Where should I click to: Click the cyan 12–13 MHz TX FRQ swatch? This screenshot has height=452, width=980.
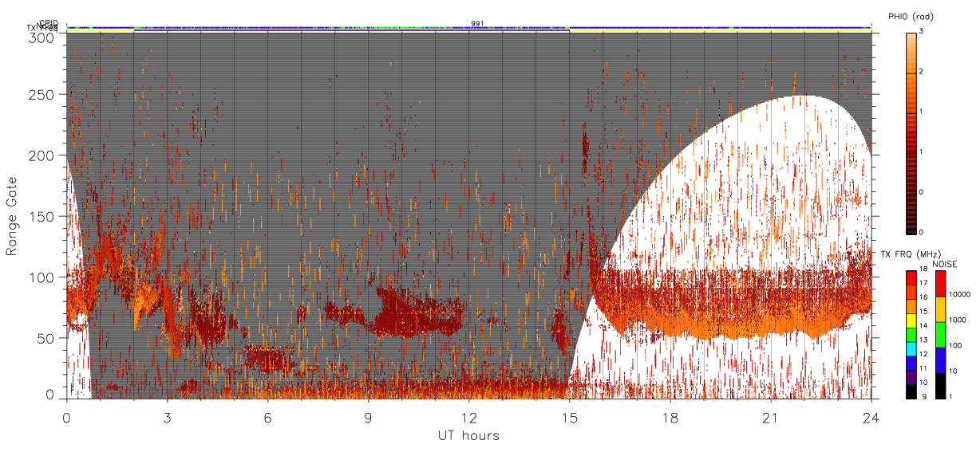[911, 348]
